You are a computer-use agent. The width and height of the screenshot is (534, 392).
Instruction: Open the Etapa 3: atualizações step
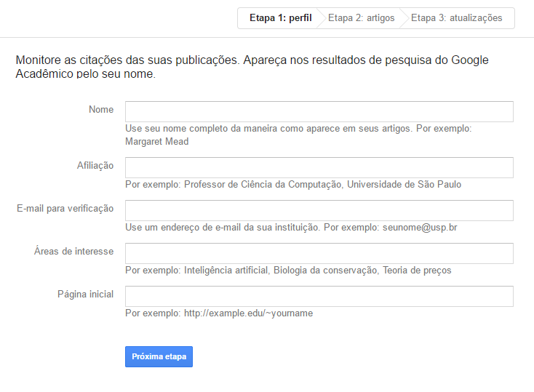(x=456, y=18)
